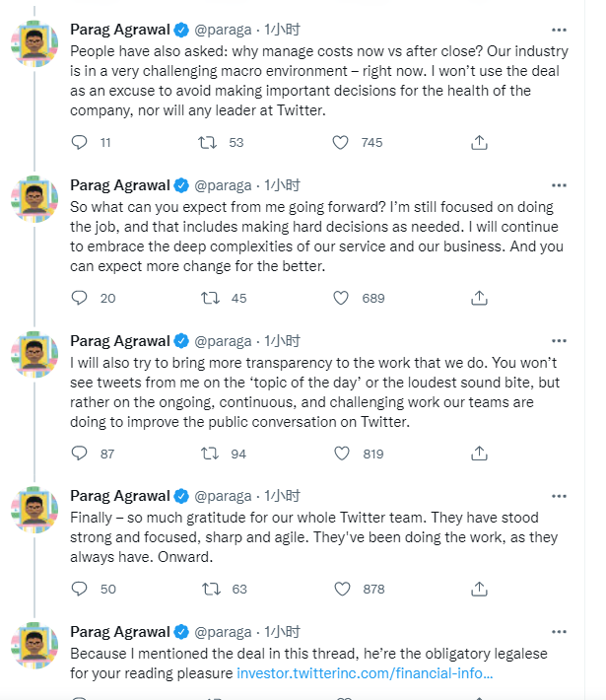
Task: Reply to the gratitude tweet with 50 replies
Action: point(81,589)
